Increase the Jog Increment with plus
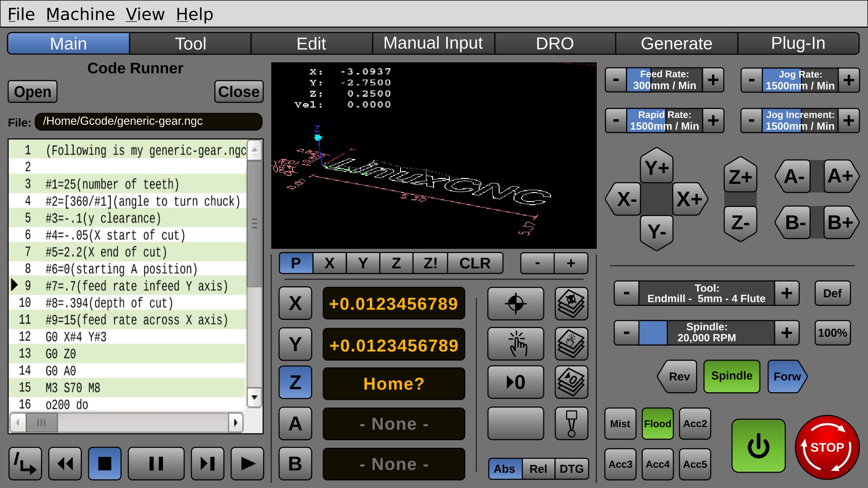The height and width of the screenshot is (488, 868). pyautogui.click(x=849, y=121)
